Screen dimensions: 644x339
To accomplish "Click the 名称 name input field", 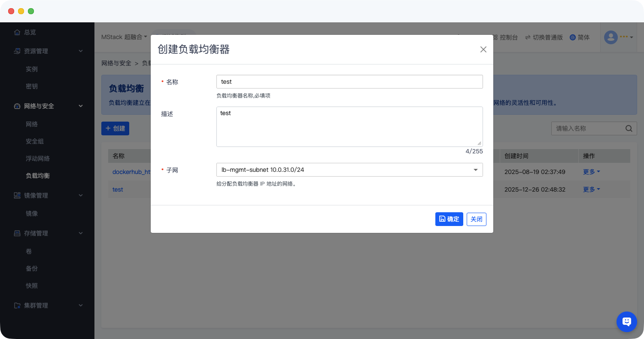I will [349, 82].
